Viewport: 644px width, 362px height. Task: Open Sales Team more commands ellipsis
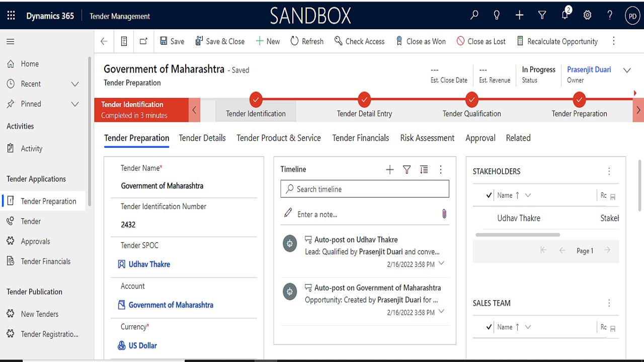(609, 303)
